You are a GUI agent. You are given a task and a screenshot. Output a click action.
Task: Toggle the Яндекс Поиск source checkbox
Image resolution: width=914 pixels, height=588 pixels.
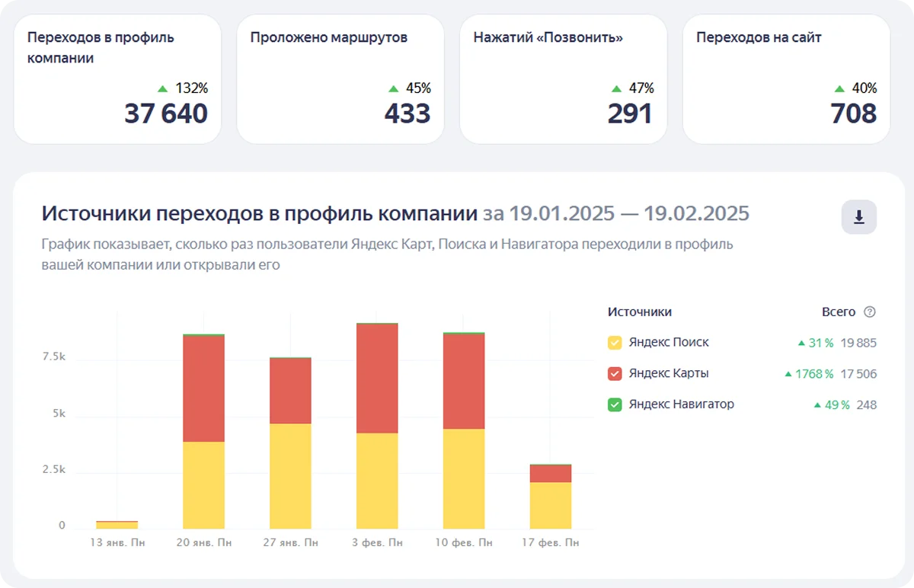pyautogui.click(x=615, y=343)
